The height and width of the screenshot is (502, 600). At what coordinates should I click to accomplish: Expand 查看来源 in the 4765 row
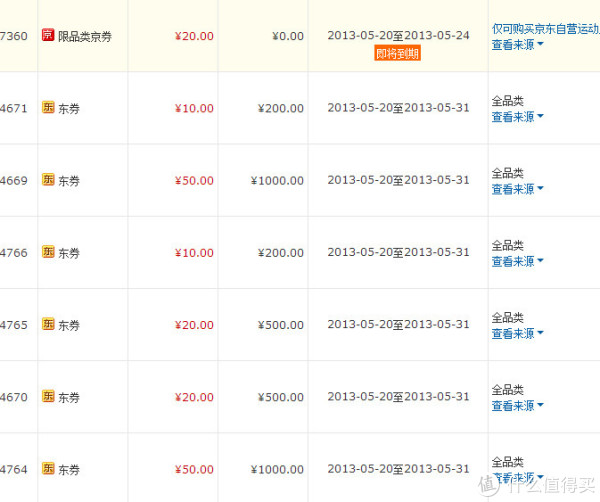[x=517, y=334]
